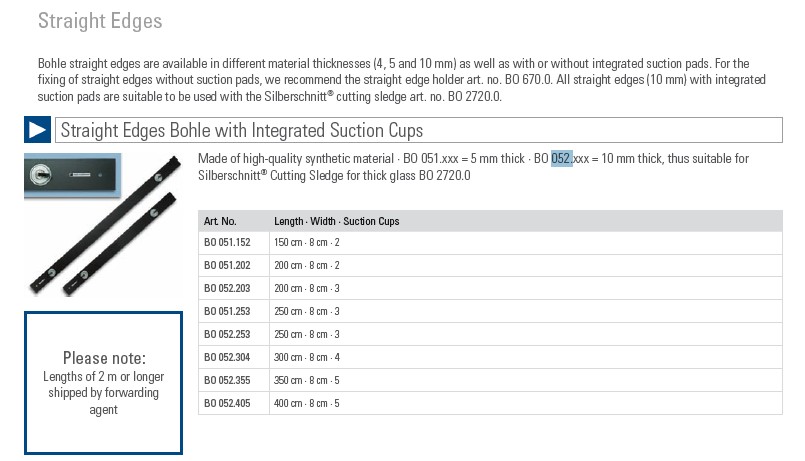Click 'BO 2720.0' in intro paragraph
The width and height of the screenshot is (805, 461).
click(474, 97)
